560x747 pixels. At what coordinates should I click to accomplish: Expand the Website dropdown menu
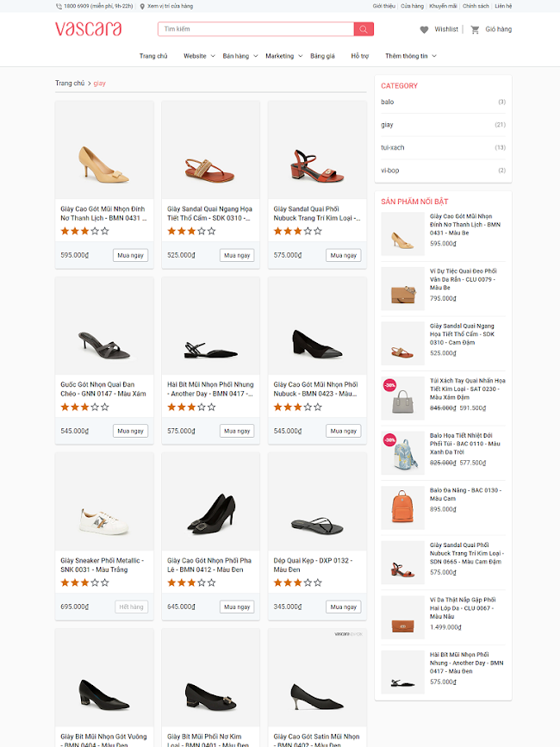[x=194, y=54]
